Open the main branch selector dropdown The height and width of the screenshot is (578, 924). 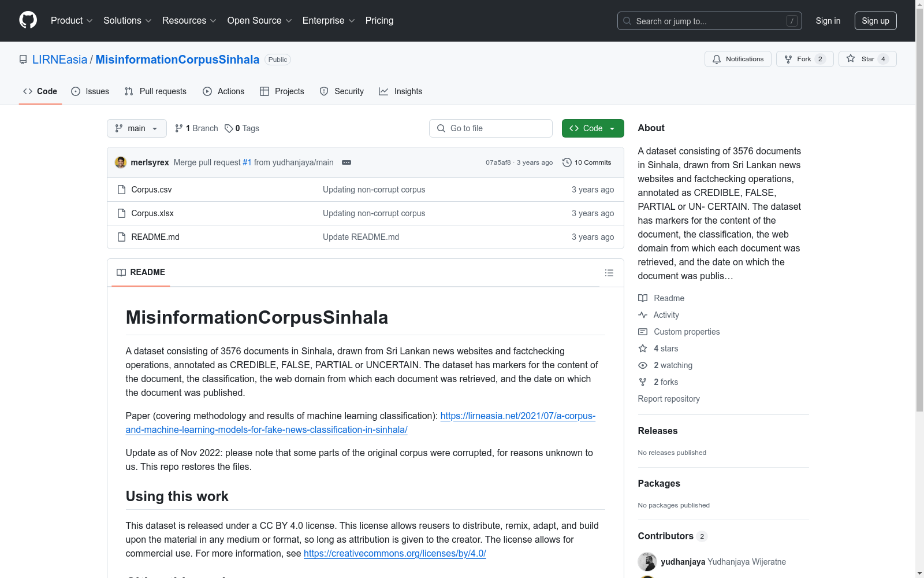[x=137, y=128]
